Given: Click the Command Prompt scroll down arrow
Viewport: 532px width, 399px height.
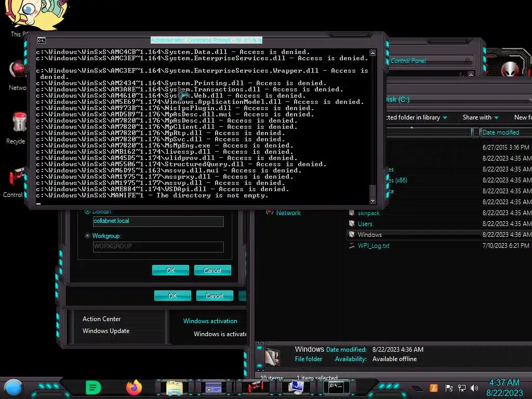Looking at the screenshot, I should pyautogui.click(x=373, y=201).
